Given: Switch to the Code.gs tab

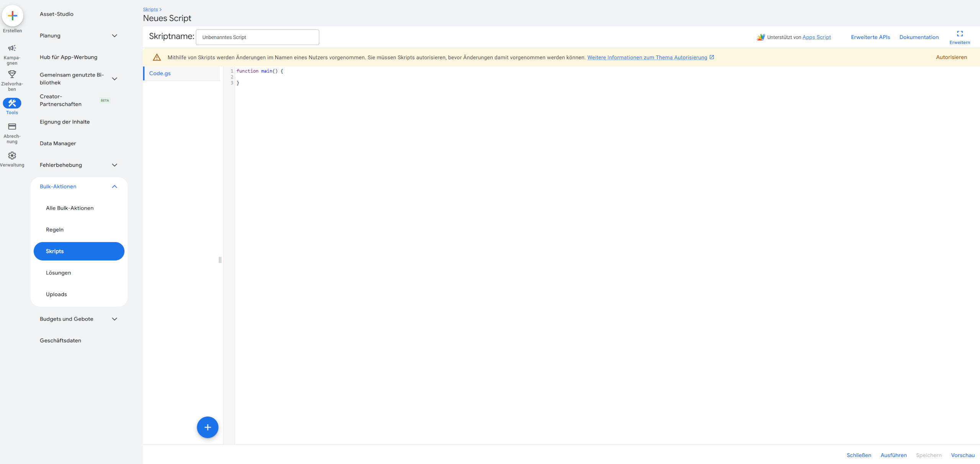Looking at the screenshot, I should click(x=160, y=73).
